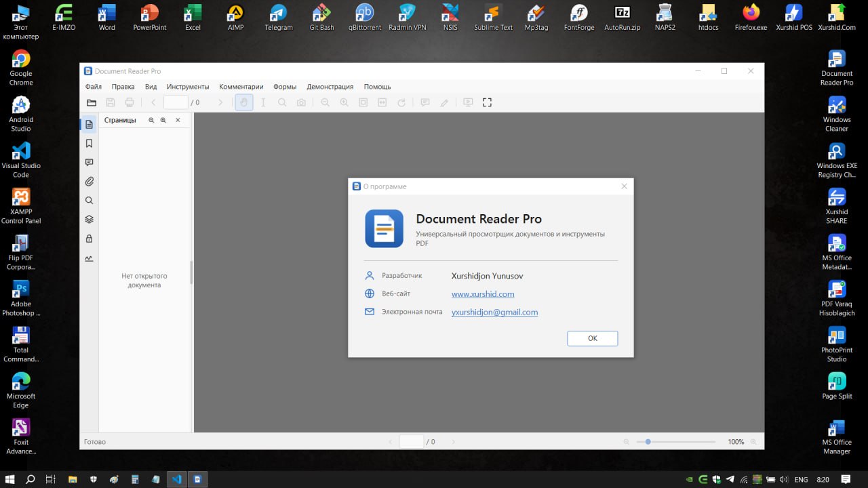The height and width of the screenshot is (488, 868).
Task: Click the next page arrow in toolbar
Action: click(x=220, y=102)
